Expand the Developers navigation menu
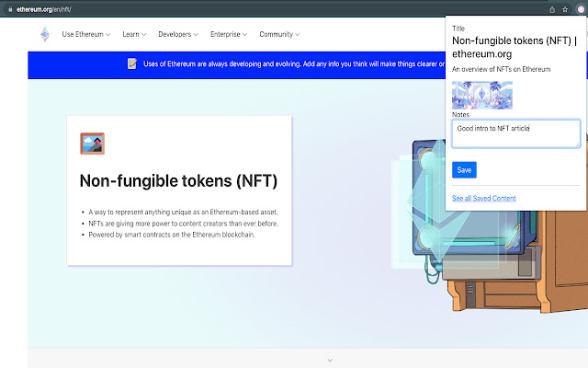The height and width of the screenshot is (368, 588). pos(178,34)
